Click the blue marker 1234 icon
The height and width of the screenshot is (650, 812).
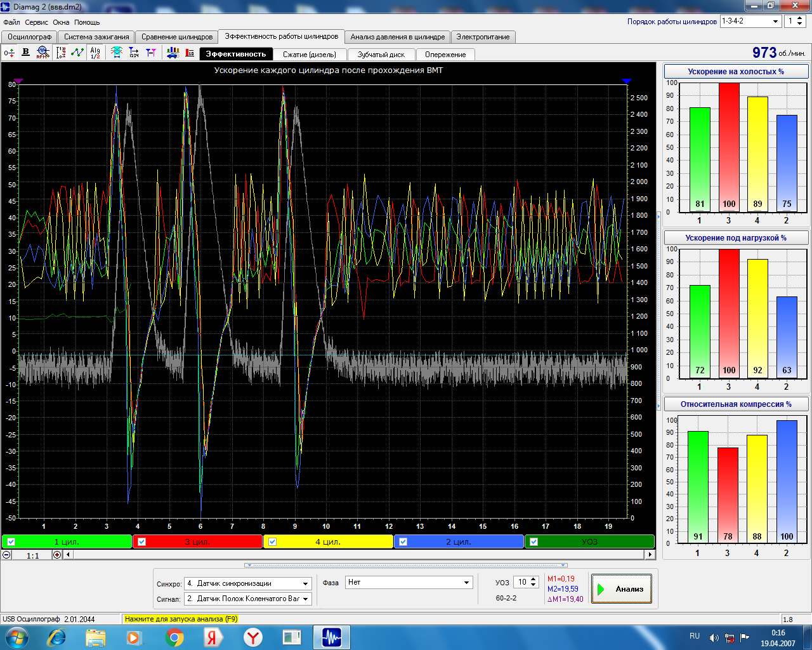pyautogui.click(x=134, y=53)
